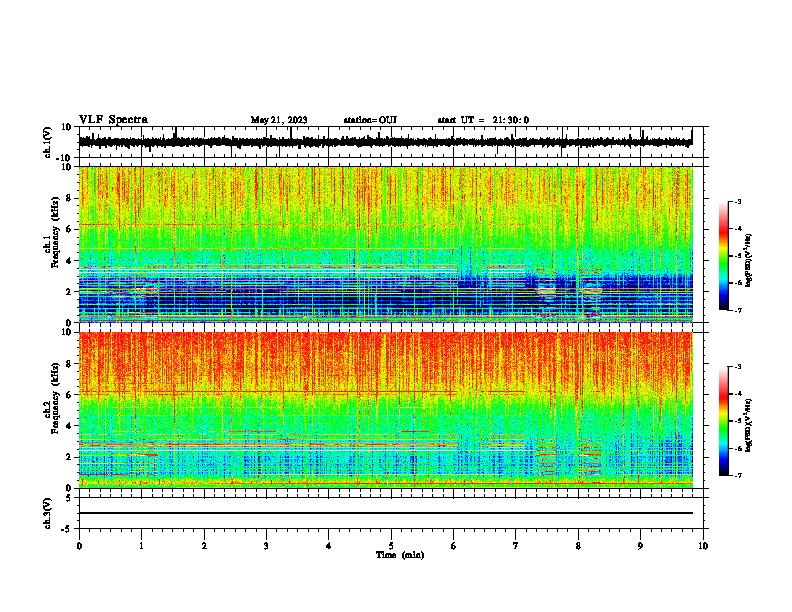Click the "-3" label on ch.2 color scale
This screenshot has width=792, height=612.
tap(738, 367)
